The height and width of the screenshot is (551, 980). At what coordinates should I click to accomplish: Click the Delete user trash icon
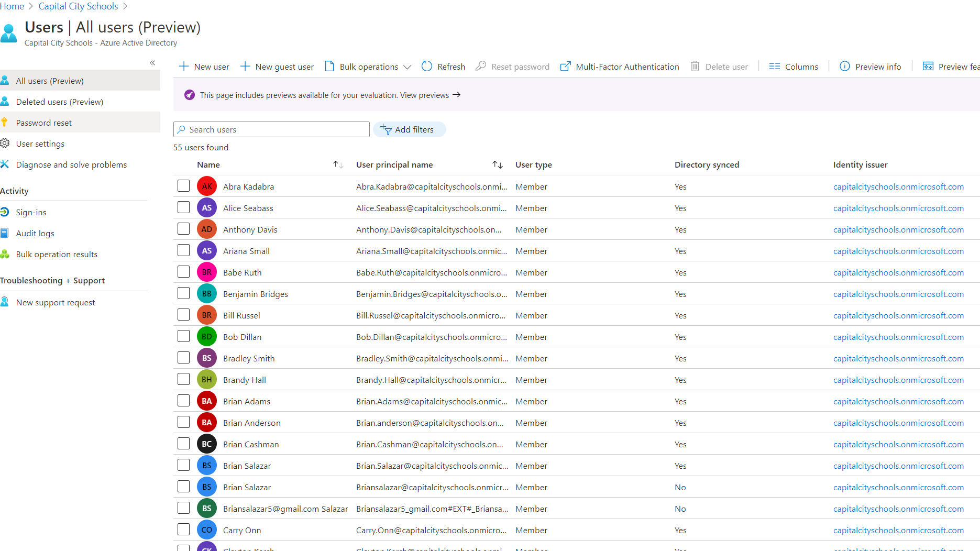click(x=695, y=67)
